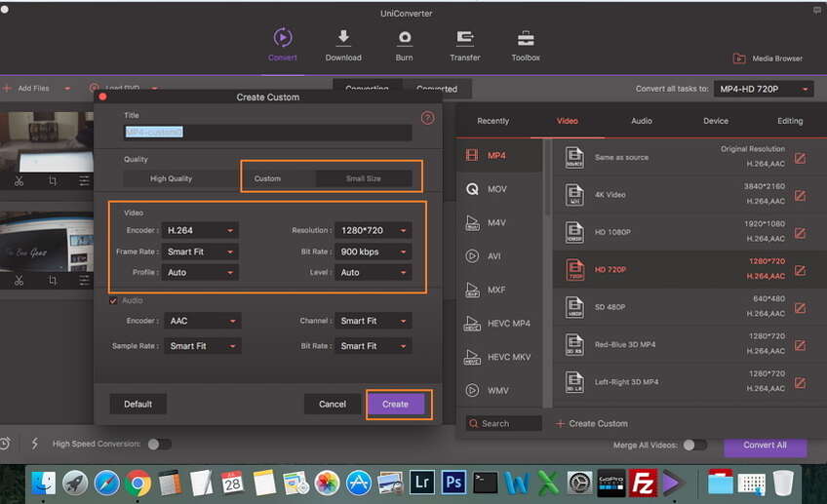Open Convert all tasks to dropdown
The height and width of the screenshot is (504, 827).
click(764, 89)
